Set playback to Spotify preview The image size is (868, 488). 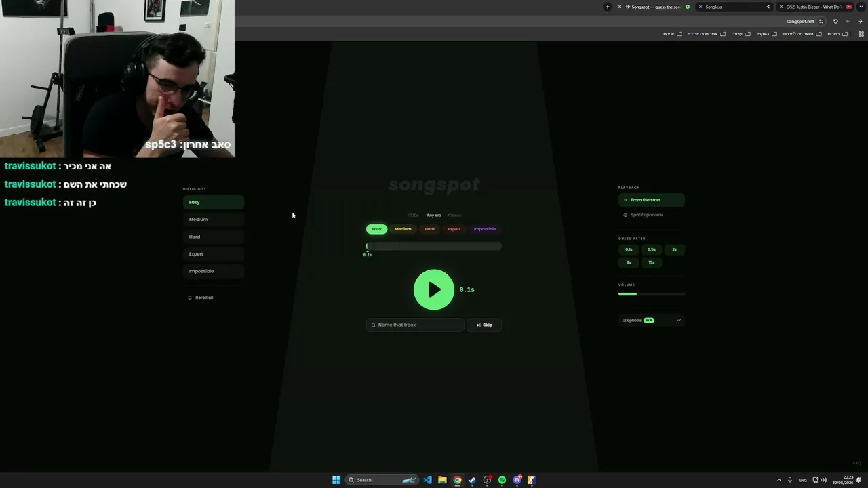[652, 215]
